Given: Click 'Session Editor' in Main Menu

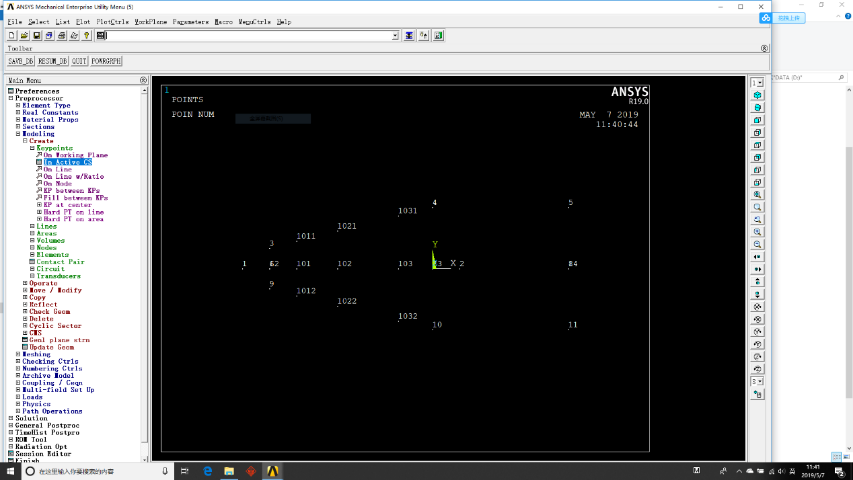Looking at the screenshot, I should point(43,454).
